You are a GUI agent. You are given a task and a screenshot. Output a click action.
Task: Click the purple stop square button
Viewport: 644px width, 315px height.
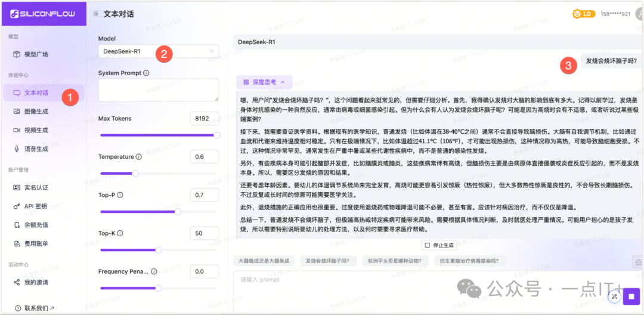631,296
